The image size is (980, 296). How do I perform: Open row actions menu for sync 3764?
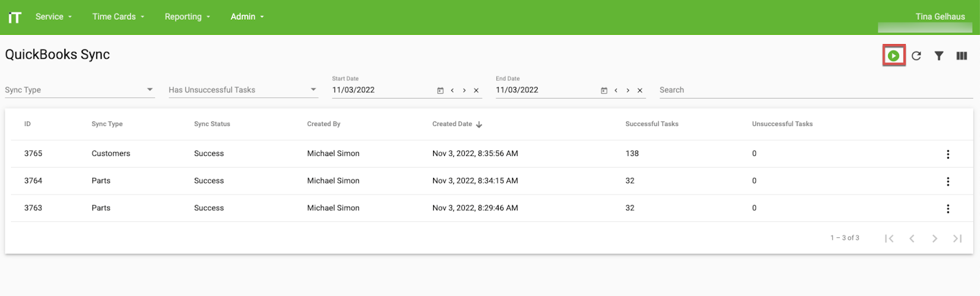[948, 182]
